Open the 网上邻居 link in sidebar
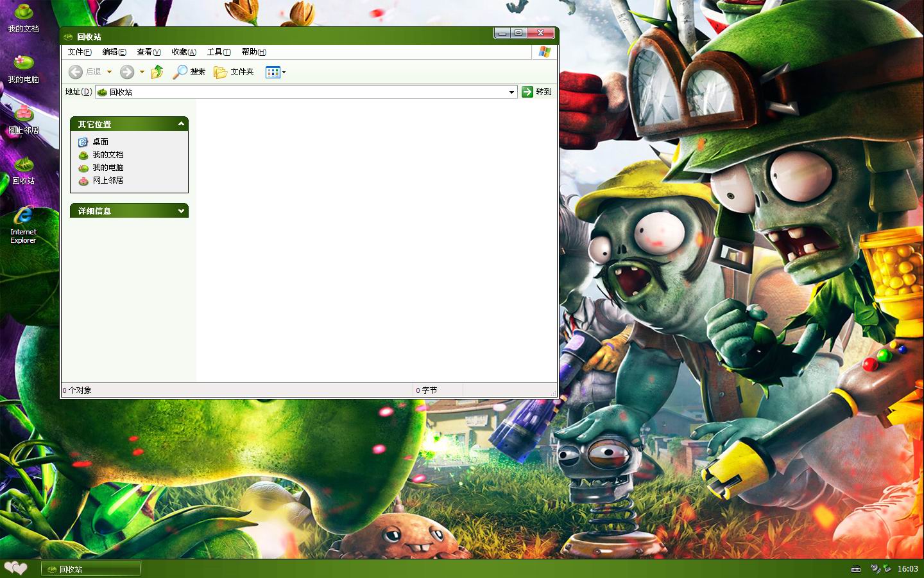 pos(108,180)
